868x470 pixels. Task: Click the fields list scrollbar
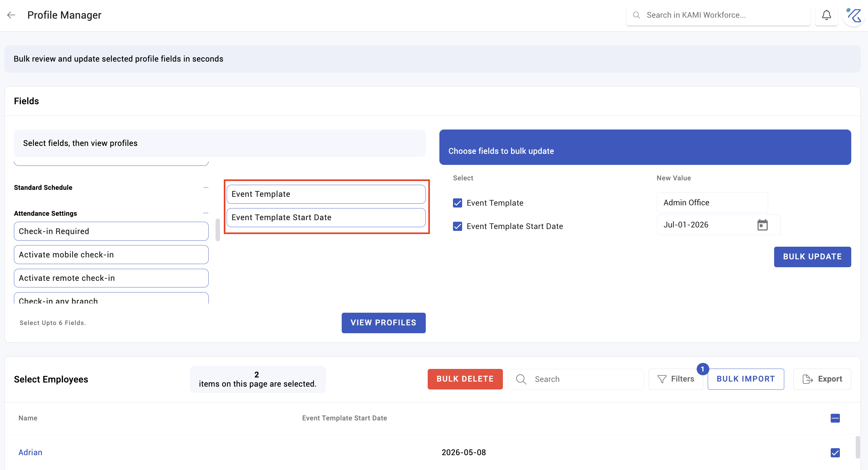pyautogui.click(x=218, y=230)
